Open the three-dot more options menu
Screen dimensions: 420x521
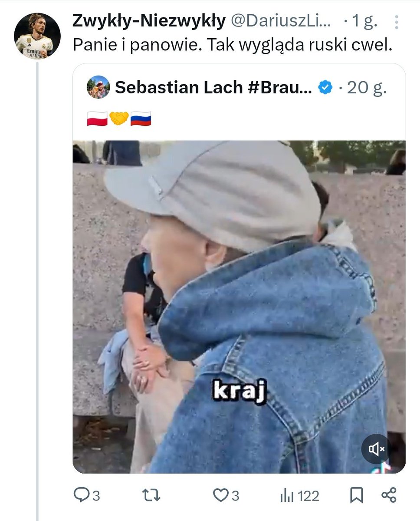[x=397, y=21]
